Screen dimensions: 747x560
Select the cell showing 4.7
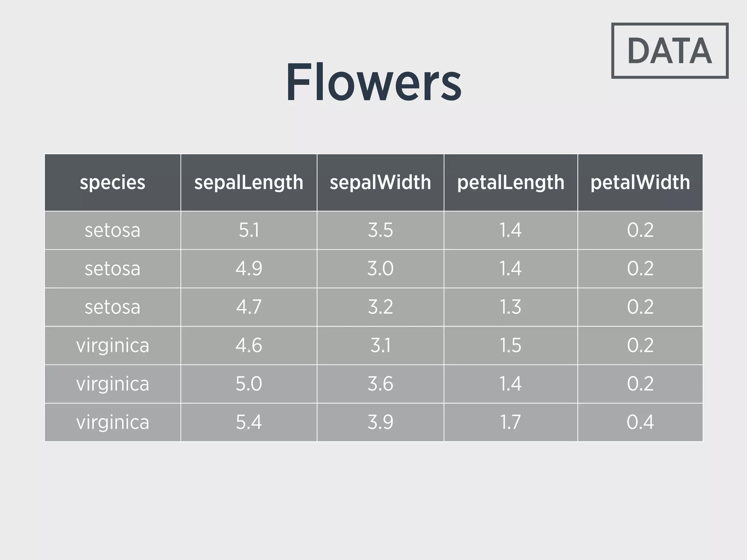point(249,307)
